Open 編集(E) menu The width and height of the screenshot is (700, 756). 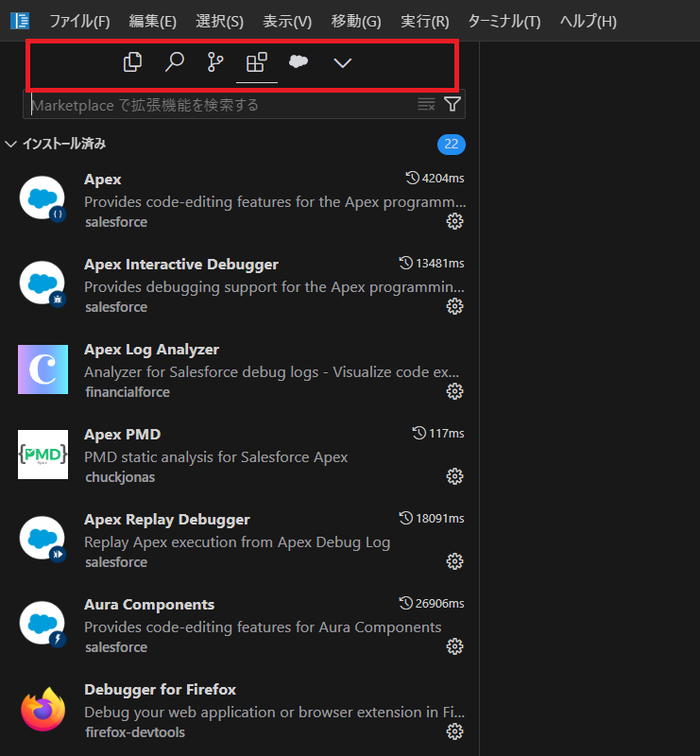(x=152, y=21)
